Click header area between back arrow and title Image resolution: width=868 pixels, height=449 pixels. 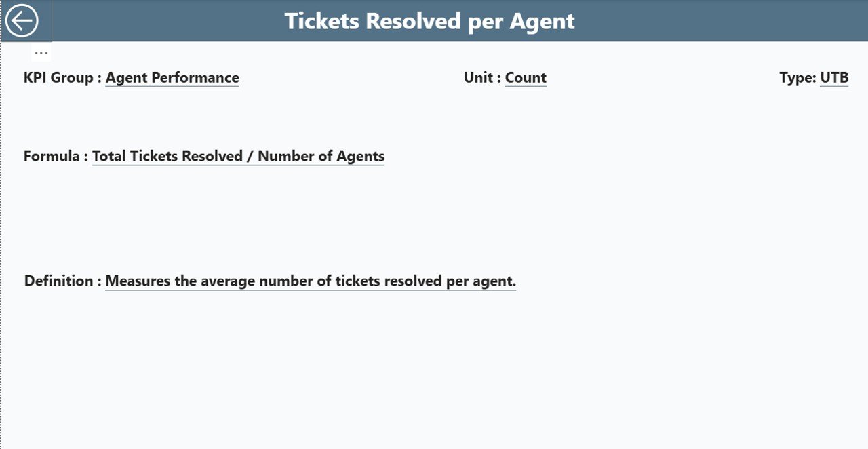(x=163, y=21)
